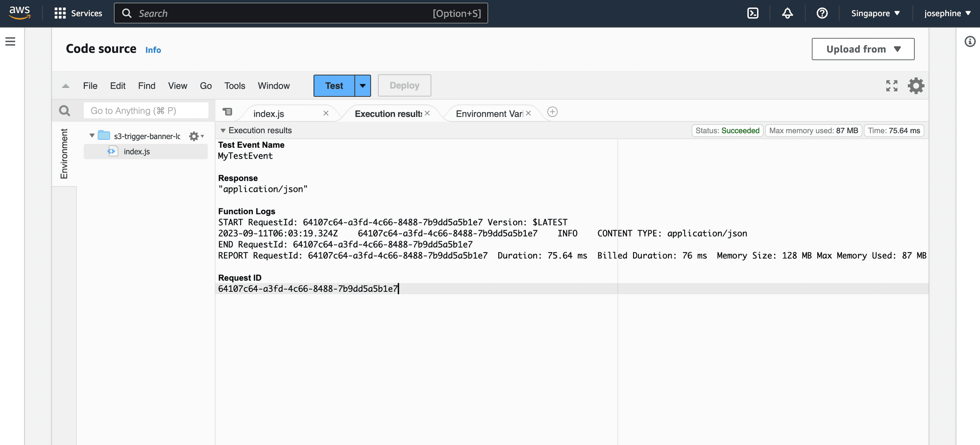This screenshot has width=980, height=445.
Task: Collapse the Execution results disclosure triangle
Action: [x=223, y=130]
